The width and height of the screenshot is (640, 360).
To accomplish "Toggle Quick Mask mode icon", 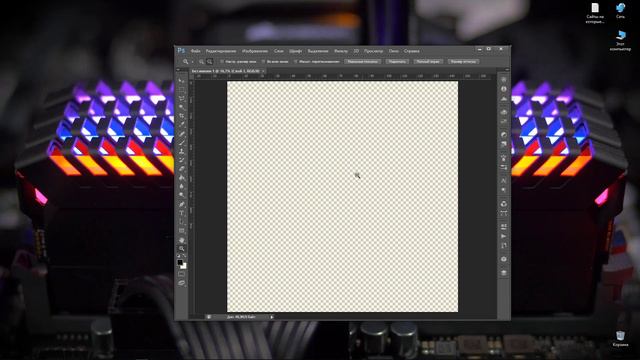I will (x=182, y=274).
